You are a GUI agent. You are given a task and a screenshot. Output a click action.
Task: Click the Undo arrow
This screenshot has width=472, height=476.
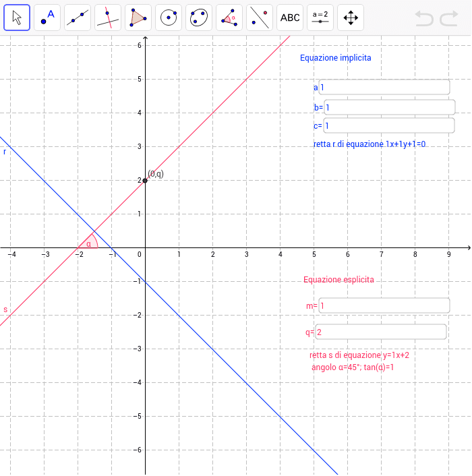[x=424, y=18]
